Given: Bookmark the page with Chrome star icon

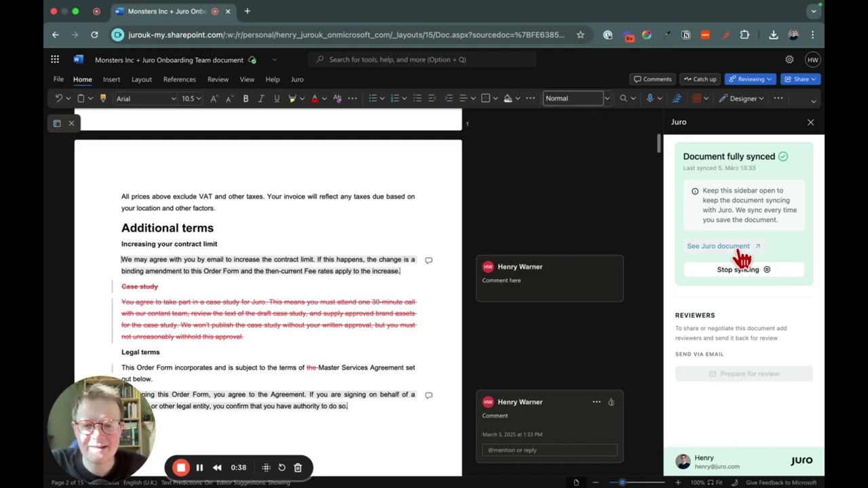Looking at the screenshot, I should point(580,35).
